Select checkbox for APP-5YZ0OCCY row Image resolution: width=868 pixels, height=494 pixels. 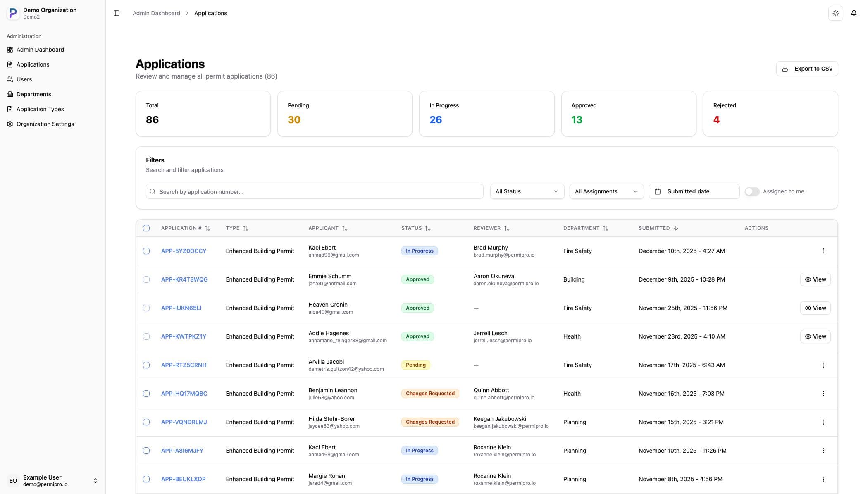coord(146,251)
